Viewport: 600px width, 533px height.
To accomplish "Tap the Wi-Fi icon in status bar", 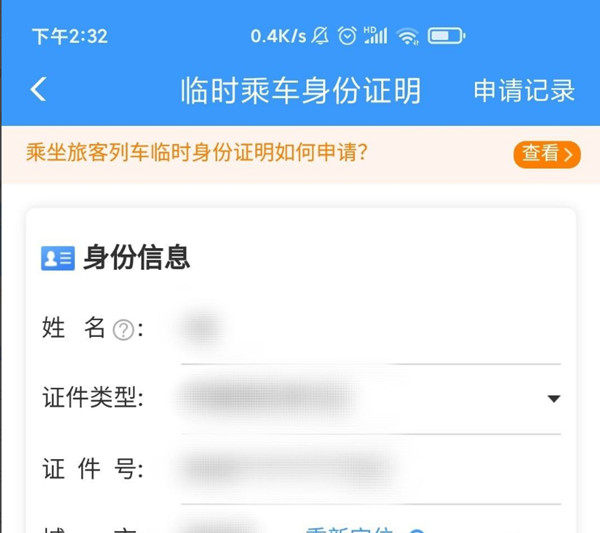I will click(x=408, y=37).
